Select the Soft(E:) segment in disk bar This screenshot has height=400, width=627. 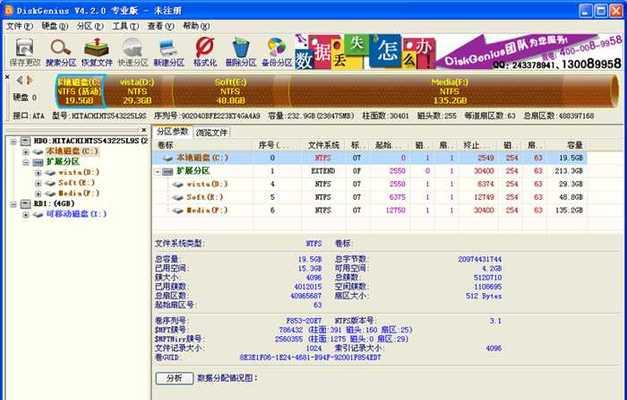click(230, 91)
